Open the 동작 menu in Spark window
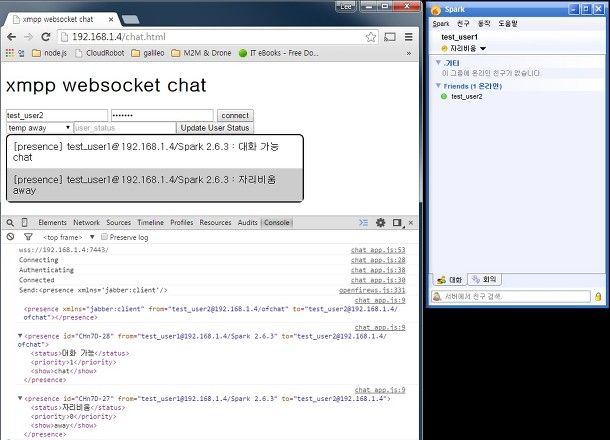Image resolution: width=610 pixels, height=440 pixels. tap(484, 24)
